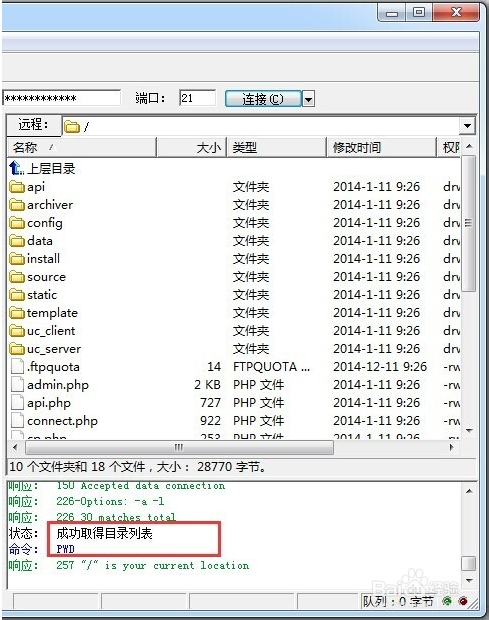Image resolution: width=489 pixels, height=620 pixels.
Task: Click the masked password field
Action: click(x=61, y=98)
